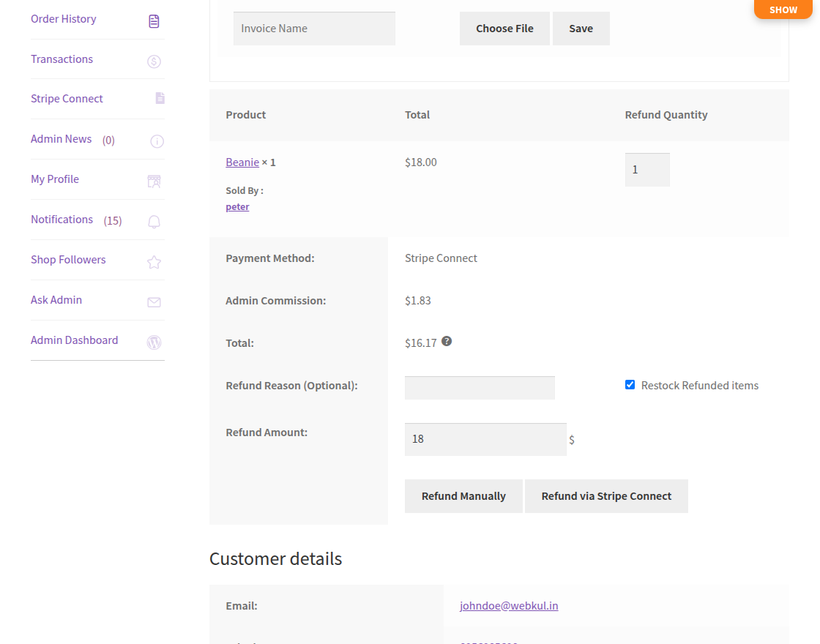Open My Profile in sidebar

[55, 179]
